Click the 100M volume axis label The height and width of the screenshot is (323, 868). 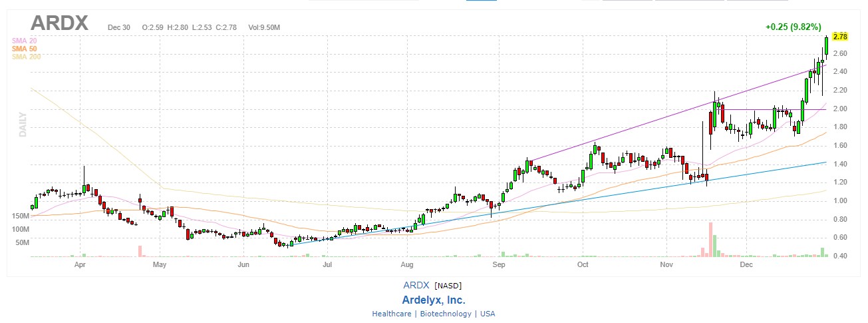pos(20,229)
